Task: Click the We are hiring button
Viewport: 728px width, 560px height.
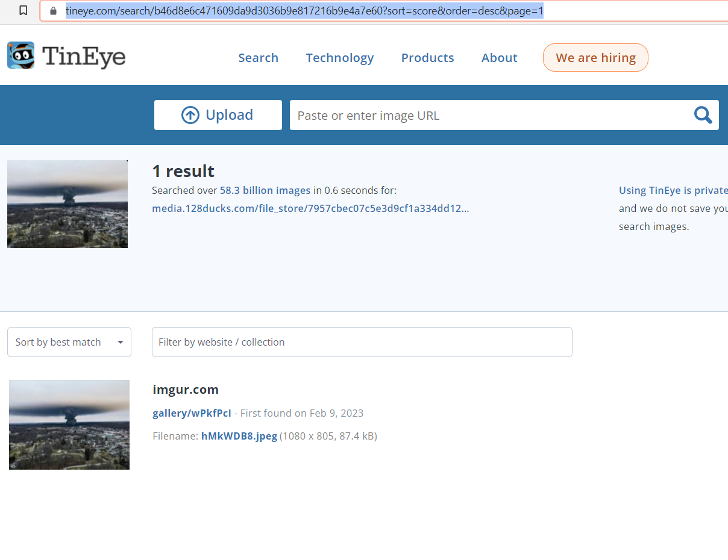Action: (595, 58)
